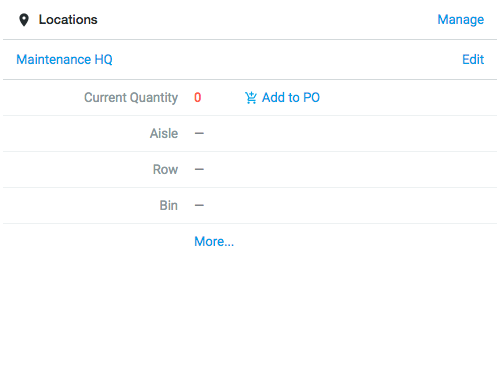Click the shopping cart icon for Add to PO
This screenshot has width=500, height=370.
click(x=251, y=98)
